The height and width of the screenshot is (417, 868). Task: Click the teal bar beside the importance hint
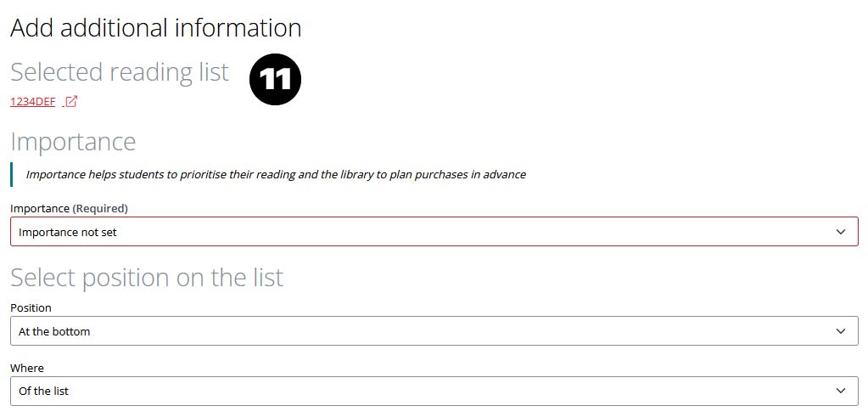[12, 174]
